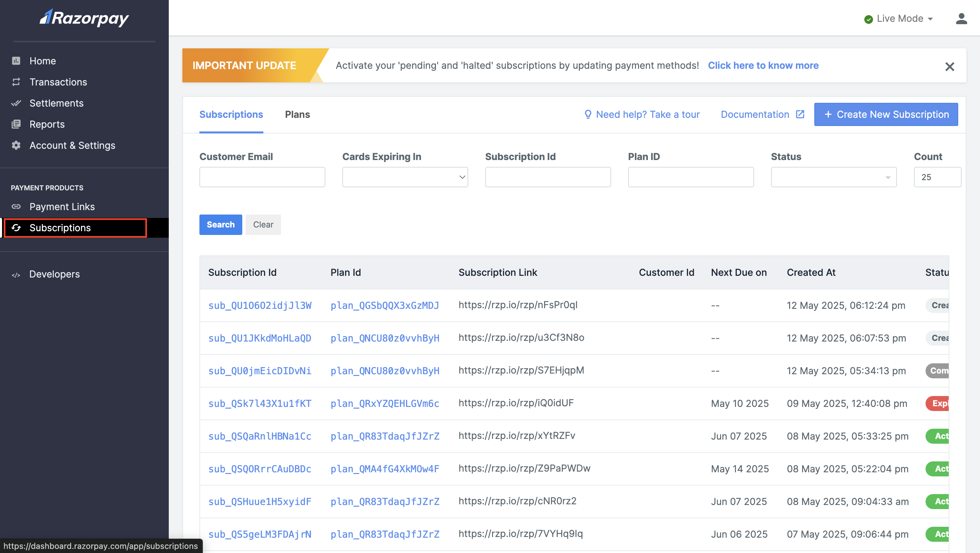Open plan plan_QMA4fG4XkMOw4F
Image resolution: width=980 pixels, height=553 pixels.
tap(385, 469)
